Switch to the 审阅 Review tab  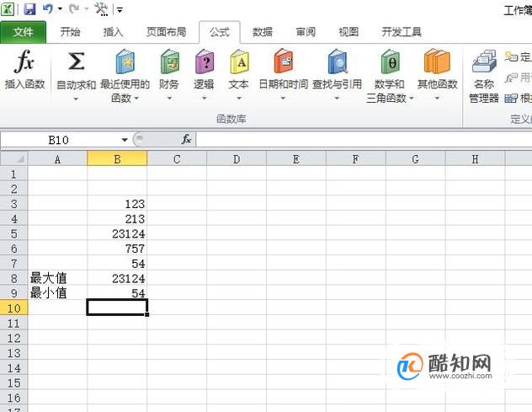pos(306,32)
